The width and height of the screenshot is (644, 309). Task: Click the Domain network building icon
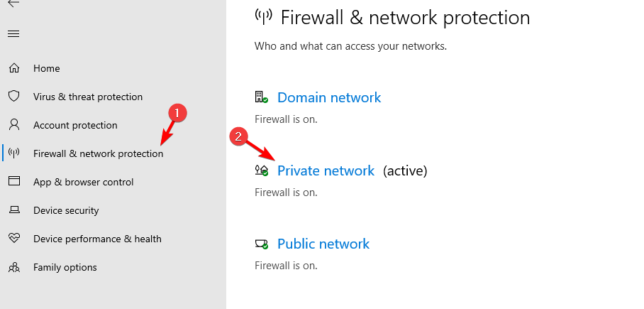(261, 97)
